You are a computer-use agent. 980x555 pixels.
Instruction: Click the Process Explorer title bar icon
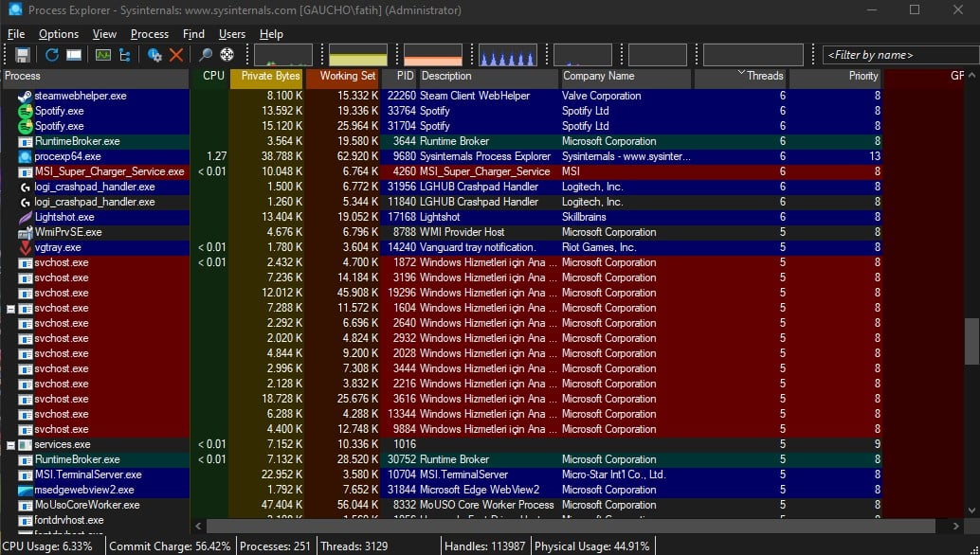tap(15, 9)
